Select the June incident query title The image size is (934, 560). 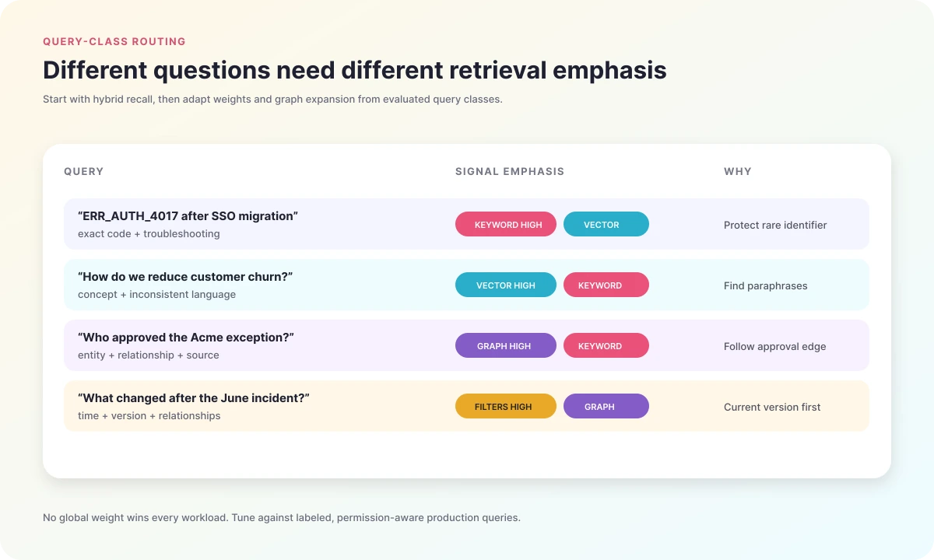coord(194,398)
